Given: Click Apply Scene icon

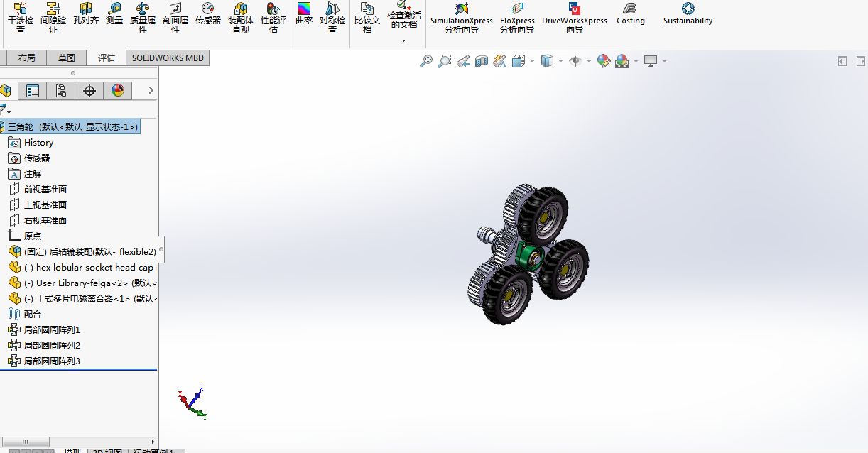Looking at the screenshot, I should point(622,62).
